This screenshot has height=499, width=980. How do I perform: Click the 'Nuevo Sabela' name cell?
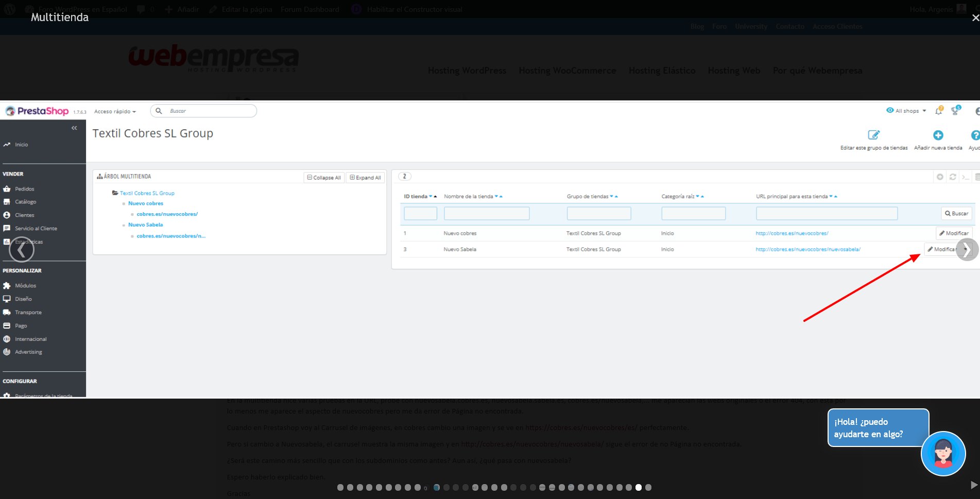click(460, 250)
